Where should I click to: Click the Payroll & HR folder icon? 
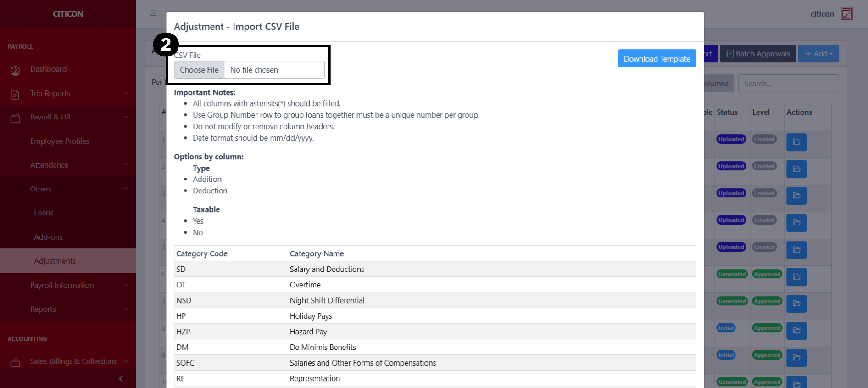click(15, 118)
